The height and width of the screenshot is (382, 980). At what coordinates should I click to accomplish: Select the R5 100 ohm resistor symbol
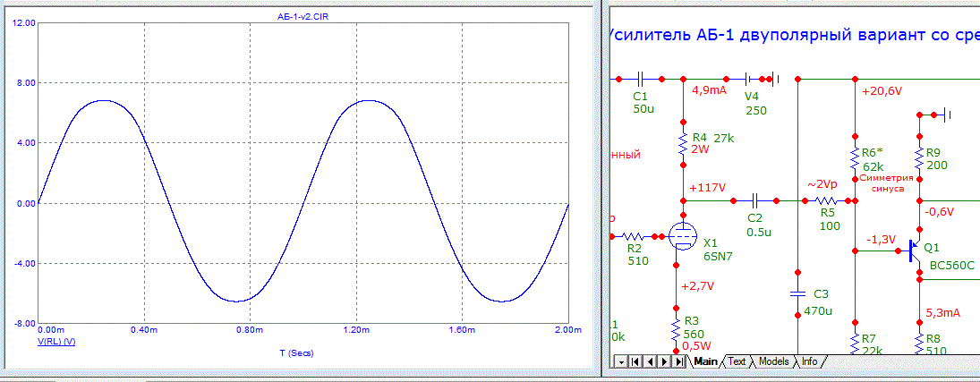coord(827,201)
